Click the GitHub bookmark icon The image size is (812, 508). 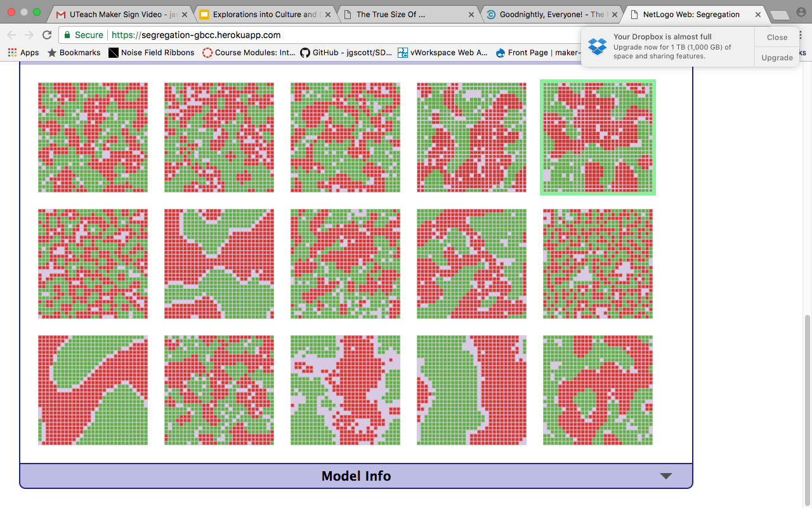(x=306, y=53)
